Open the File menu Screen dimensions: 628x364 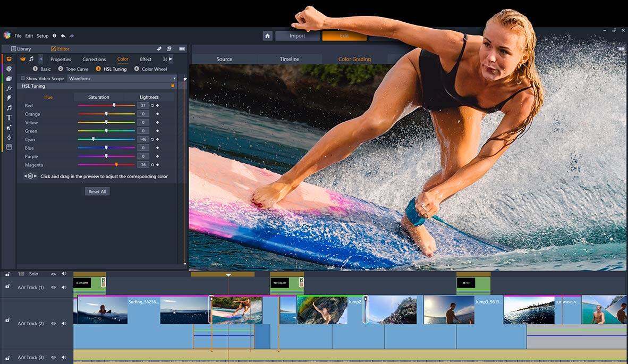pyautogui.click(x=18, y=36)
